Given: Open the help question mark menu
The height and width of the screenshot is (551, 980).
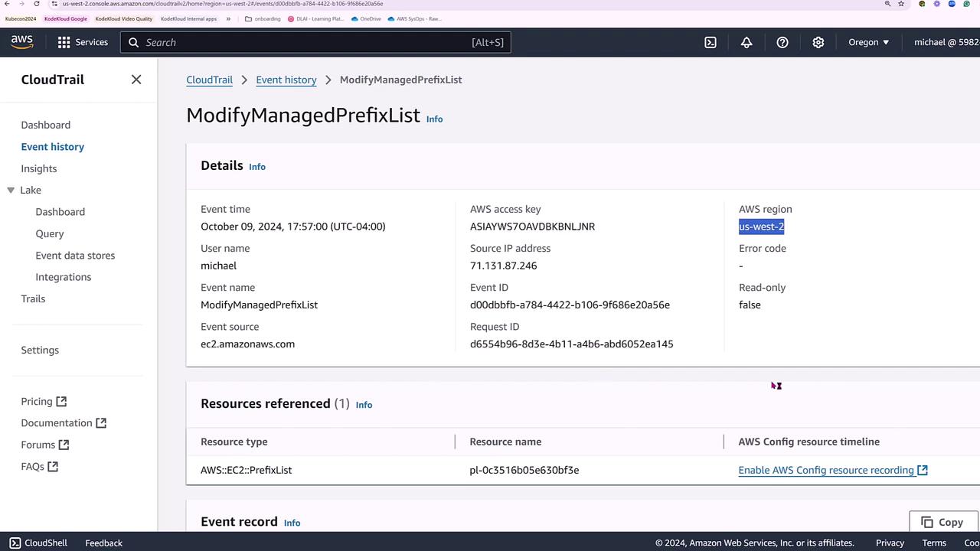Looking at the screenshot, I should coord(782,42).
